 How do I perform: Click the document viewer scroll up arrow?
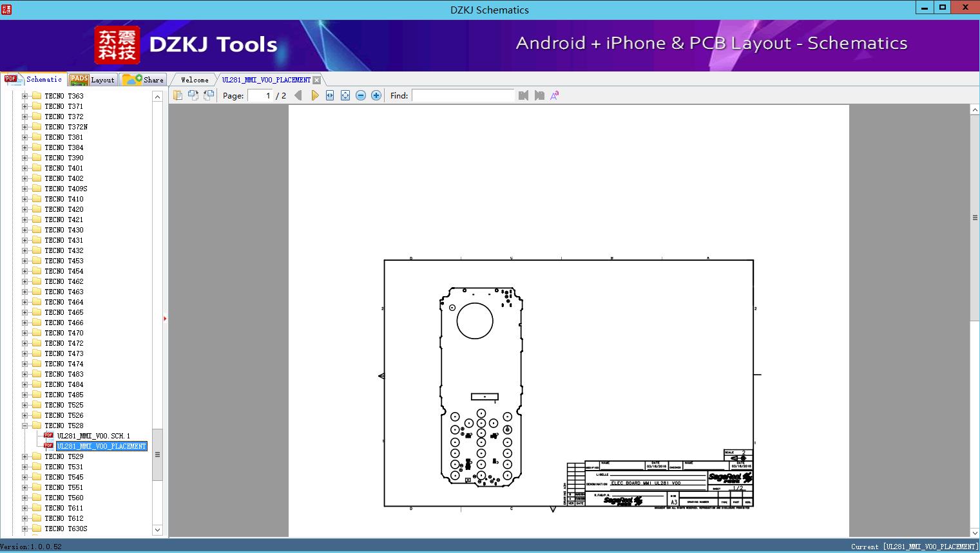tap(975, 110)
